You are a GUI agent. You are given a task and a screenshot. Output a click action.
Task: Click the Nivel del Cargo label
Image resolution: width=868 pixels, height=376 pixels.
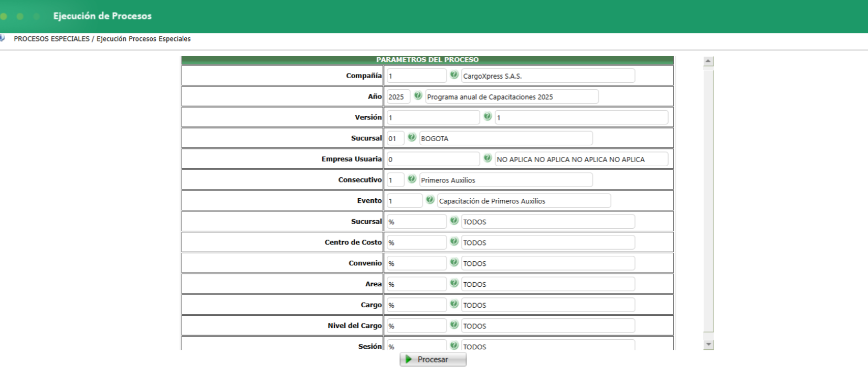(x=355, y=325)
